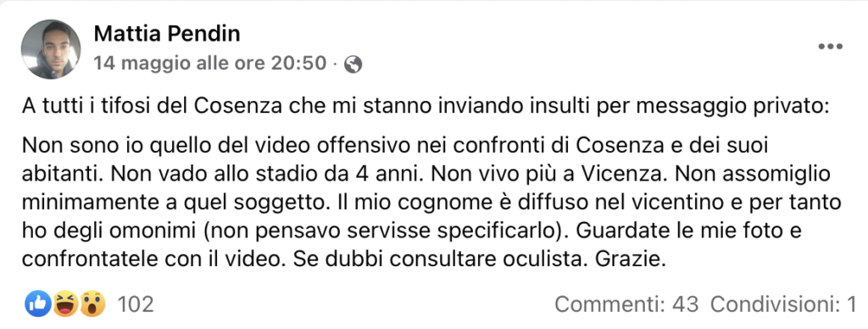Select the word "Grazie." ending the post
The image size is (868, 329).
pyautogui.click(x=630, y=258)
